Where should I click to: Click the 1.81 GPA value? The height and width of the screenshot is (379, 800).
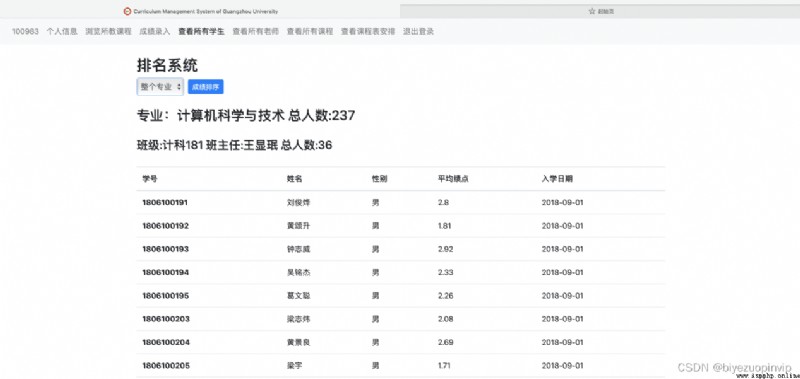(x=445, y=226)
